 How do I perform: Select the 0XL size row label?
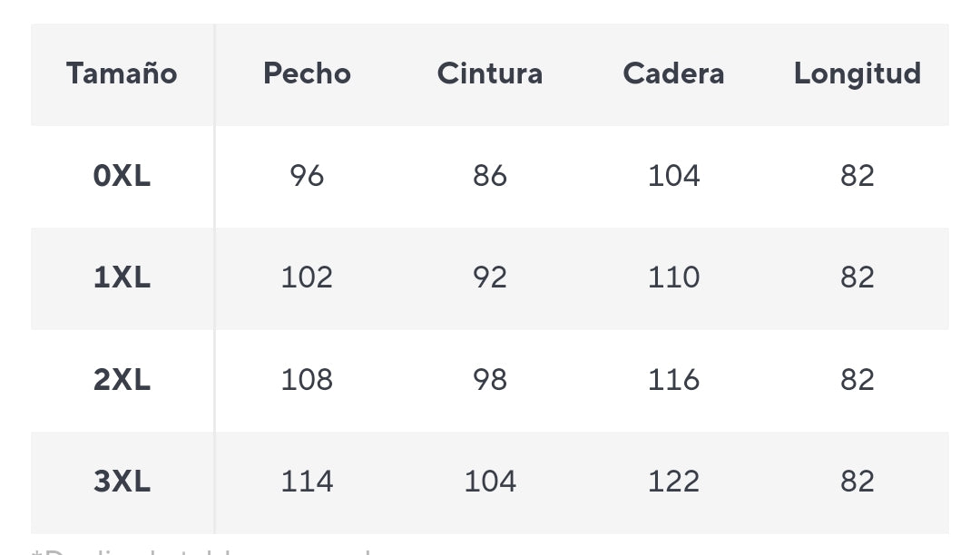click(x=122, y=176)
